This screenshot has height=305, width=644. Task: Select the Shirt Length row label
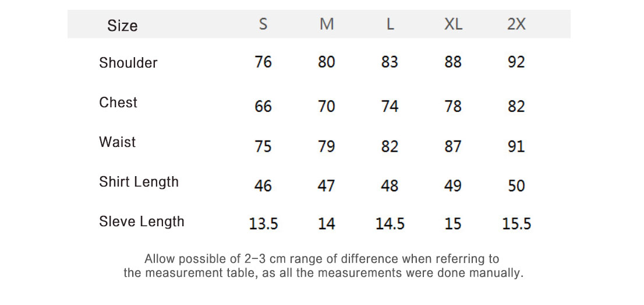pos(139,182)
